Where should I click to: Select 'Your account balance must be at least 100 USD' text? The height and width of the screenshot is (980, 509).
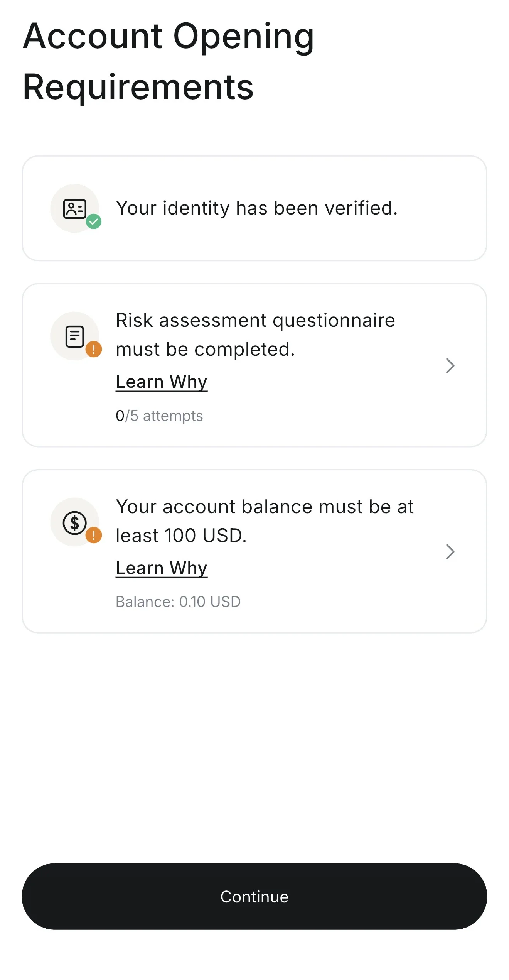click(265, 520)
